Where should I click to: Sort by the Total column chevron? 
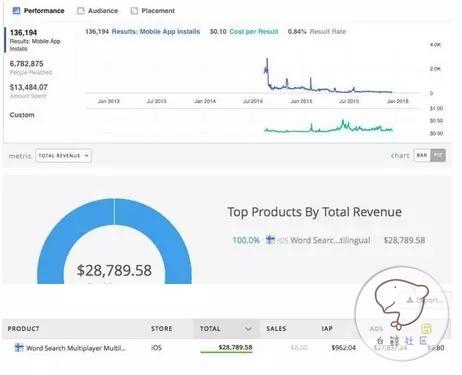(x=248, y=329)
